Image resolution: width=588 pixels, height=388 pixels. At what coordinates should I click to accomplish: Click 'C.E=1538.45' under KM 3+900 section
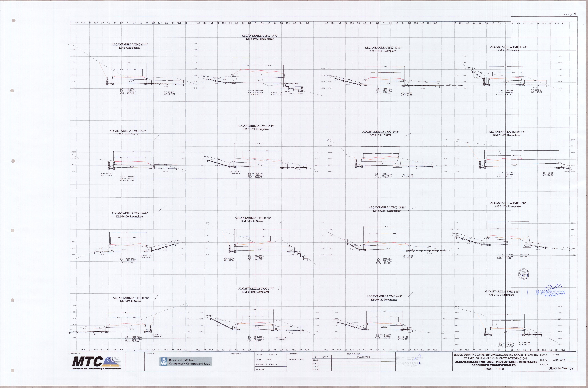[156, 335]
